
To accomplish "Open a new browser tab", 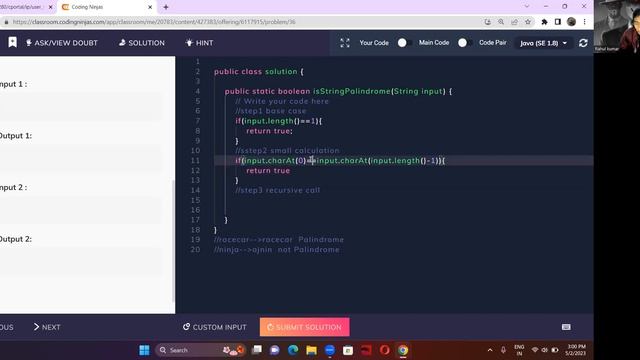I will coord(166,7).
